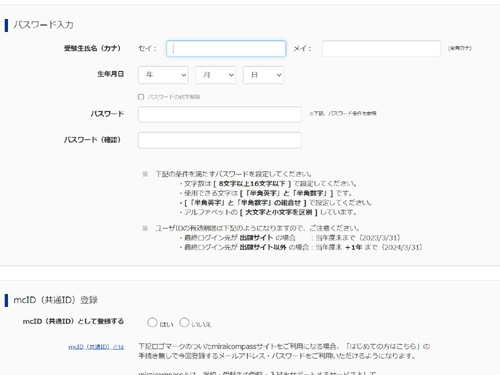Select the はい radio button
Screen dimensions: 500x375
(152, 322)
